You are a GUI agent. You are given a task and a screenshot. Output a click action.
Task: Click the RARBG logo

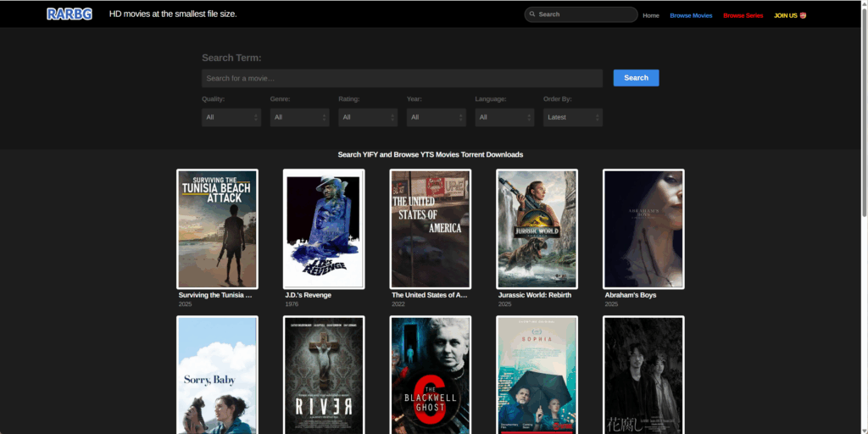tap(70, 14)
